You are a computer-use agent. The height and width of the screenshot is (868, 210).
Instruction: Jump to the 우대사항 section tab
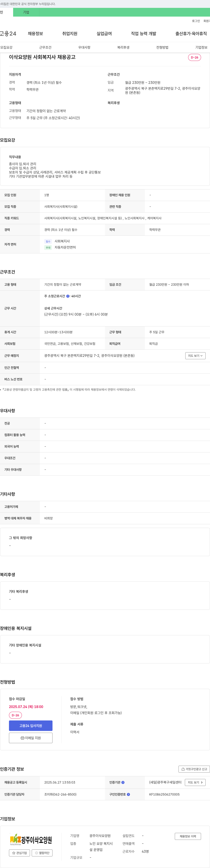pyautogui.click(x=84, y=48)
